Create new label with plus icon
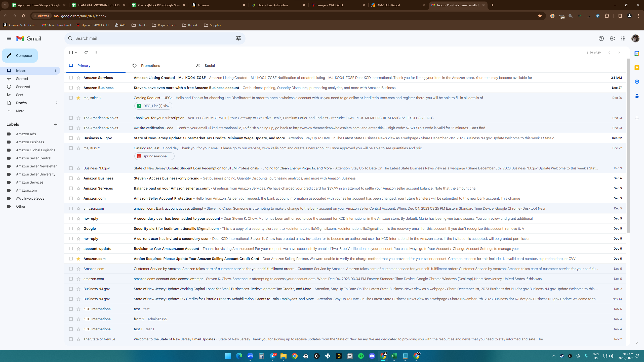The image size is (644, 362). [56, 124]
